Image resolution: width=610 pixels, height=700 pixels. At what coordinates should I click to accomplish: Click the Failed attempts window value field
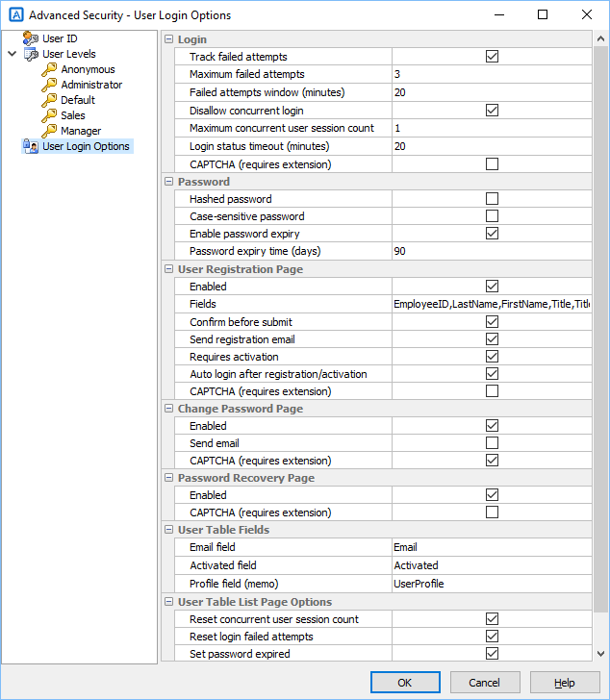tap(492, 92)
